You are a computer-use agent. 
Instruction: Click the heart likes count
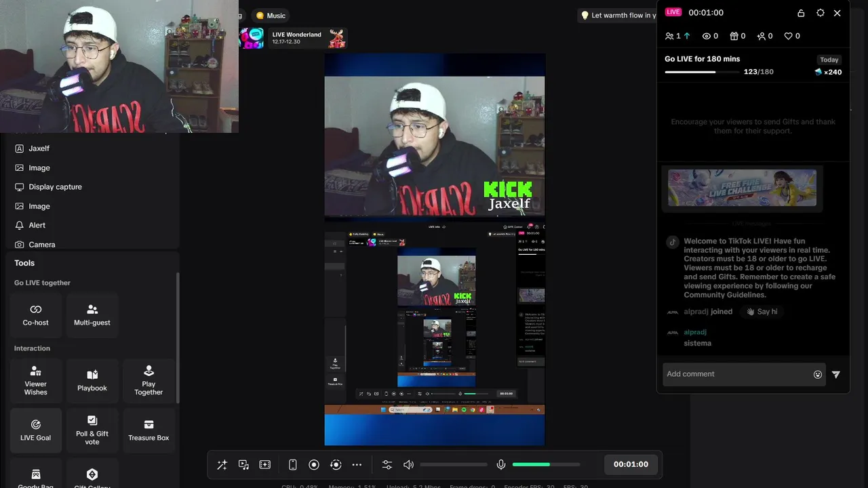click(x=792, y=36)
